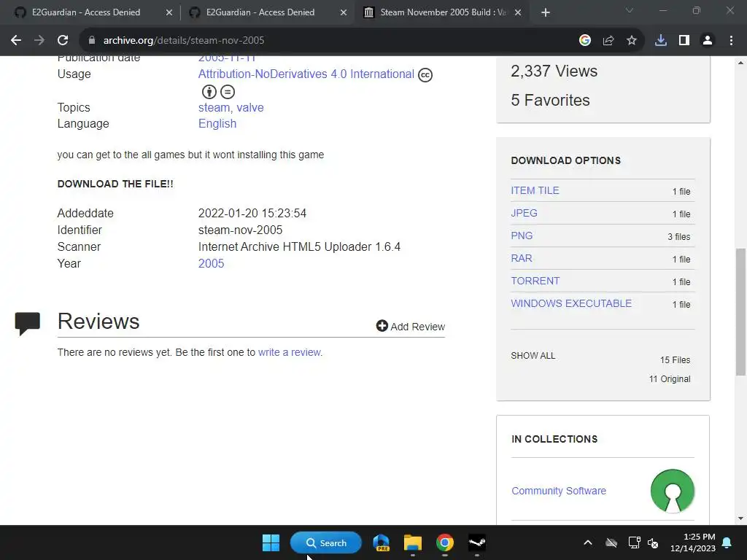Click the English language link
This screenshot has height=560, width=747.
point(217,123)
